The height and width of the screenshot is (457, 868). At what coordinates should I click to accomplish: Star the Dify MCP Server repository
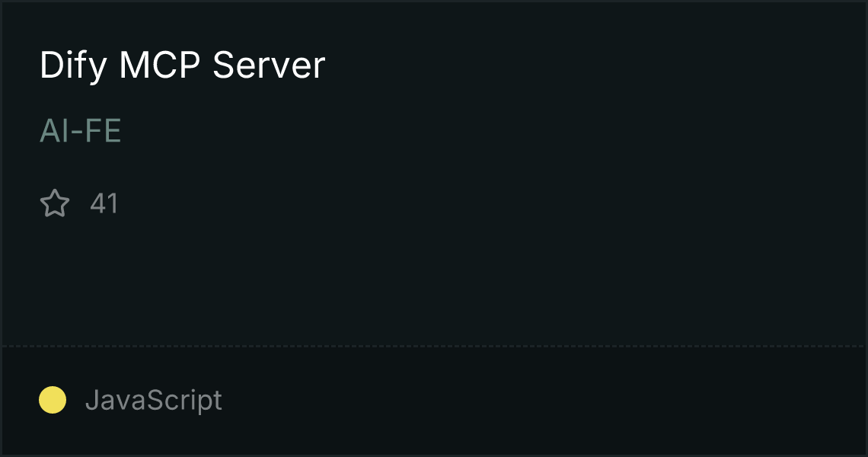coord(55,203)
